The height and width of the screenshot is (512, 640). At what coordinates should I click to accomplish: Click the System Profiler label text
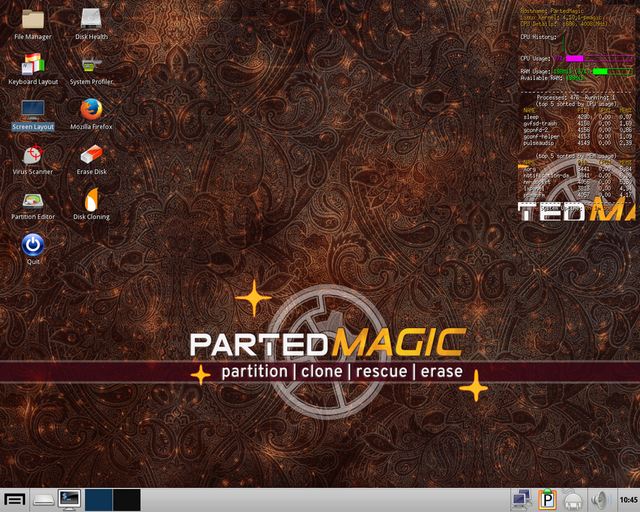pos(91,82)
